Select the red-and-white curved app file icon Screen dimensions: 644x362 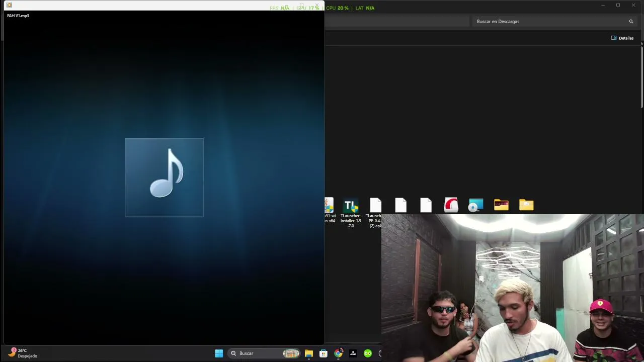451,205
